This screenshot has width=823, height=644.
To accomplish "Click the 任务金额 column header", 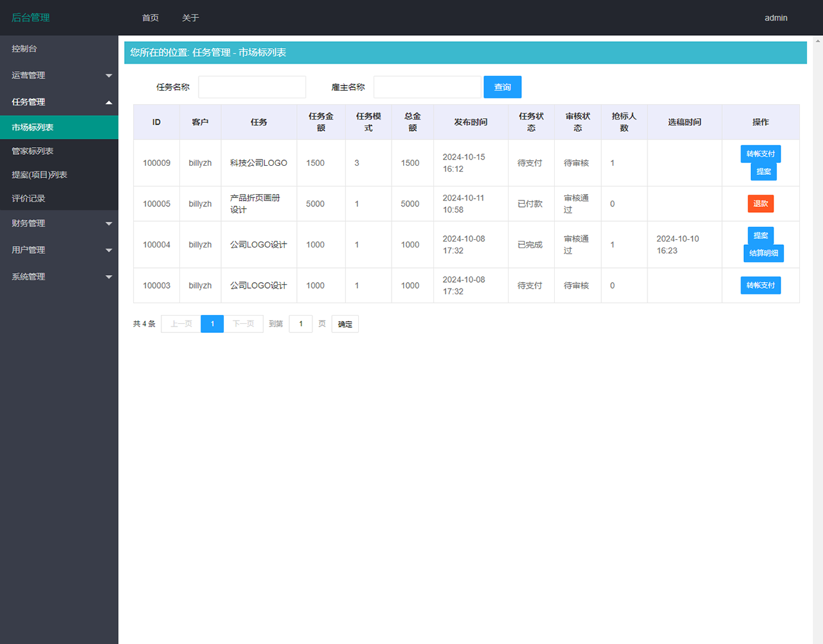I will coord(321,122).
